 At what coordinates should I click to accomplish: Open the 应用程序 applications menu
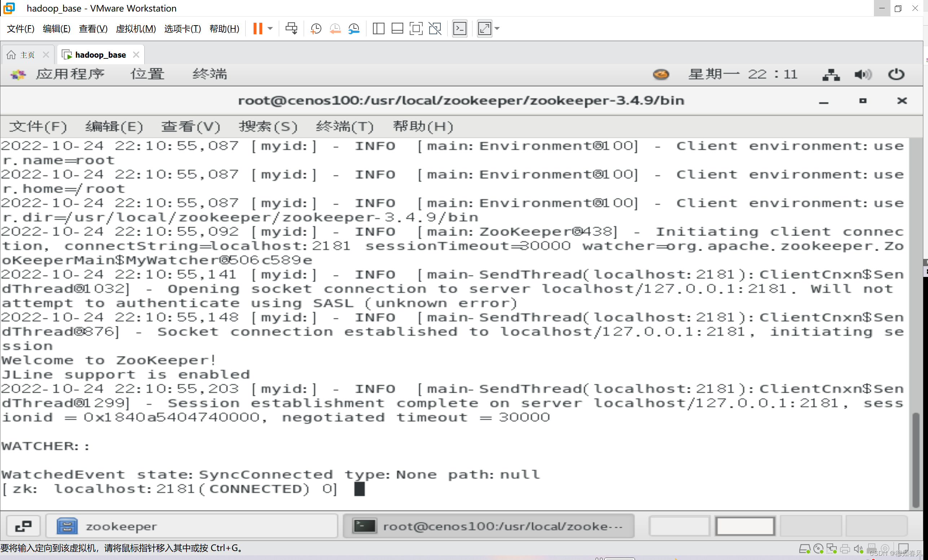click(x=70, y=74)
